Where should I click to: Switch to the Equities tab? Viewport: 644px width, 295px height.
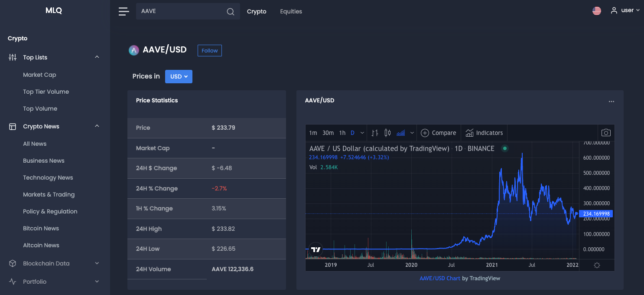[291, 11]
